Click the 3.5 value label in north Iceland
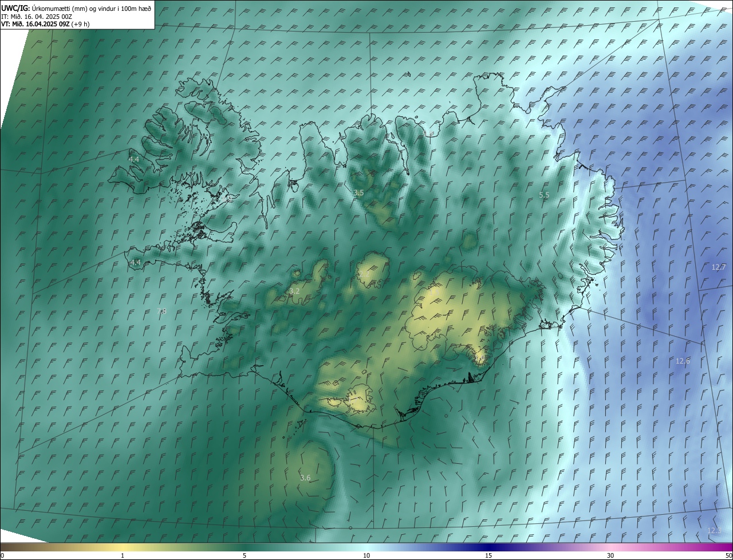This screenshot has height=560, width=733. (x=358, y=193)
